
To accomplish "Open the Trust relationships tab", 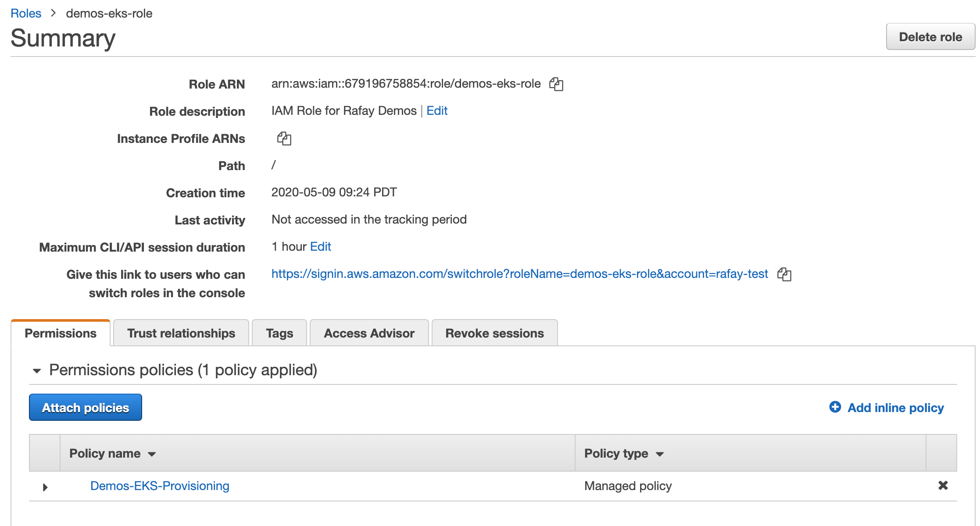I will pyautogui.click(x=181, y=333).
